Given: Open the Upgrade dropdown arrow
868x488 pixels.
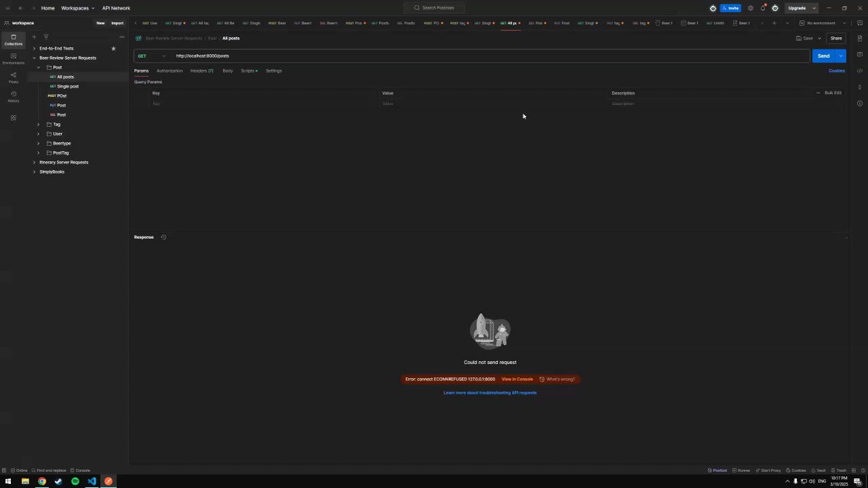Looking at the screenshot, I should pyautogui.click(x=814, y=8).
